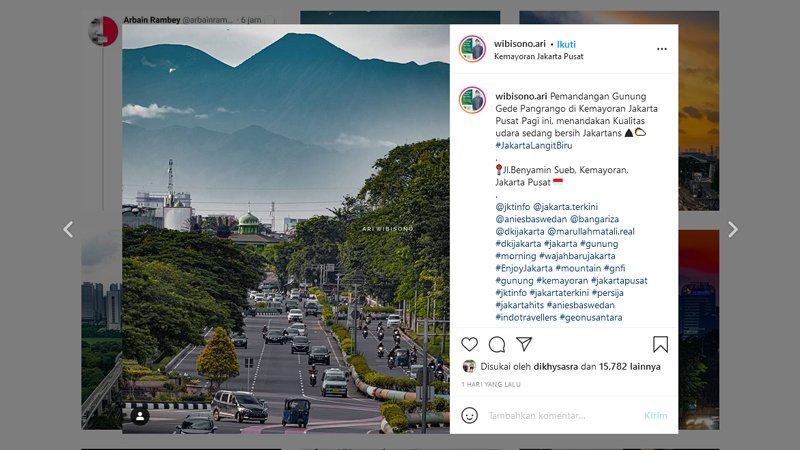Open three-dot post options menu
This screenshot has height=450, width=800.
click(661, 48)
